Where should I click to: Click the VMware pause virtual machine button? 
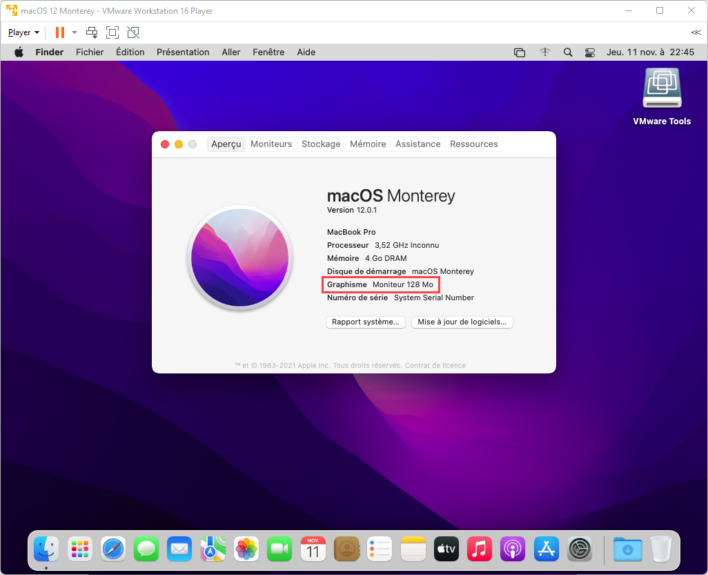coord(60,32)
